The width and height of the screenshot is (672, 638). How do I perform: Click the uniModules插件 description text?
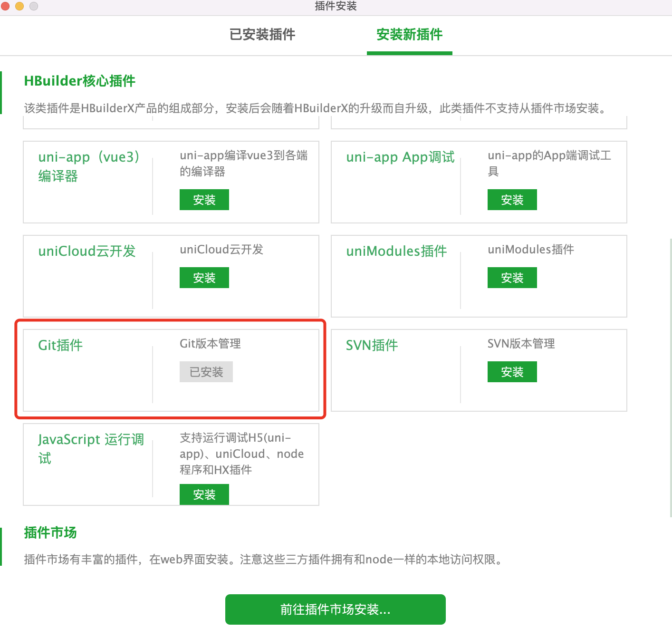tap(531, 250)
